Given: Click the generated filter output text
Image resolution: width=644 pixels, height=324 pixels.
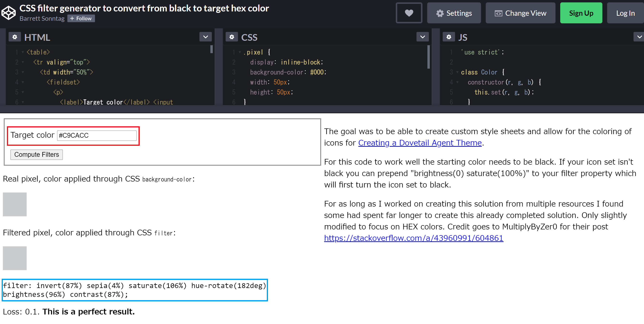Looking at the screenshot, I should pyautogui.click(x=134, y=290).
